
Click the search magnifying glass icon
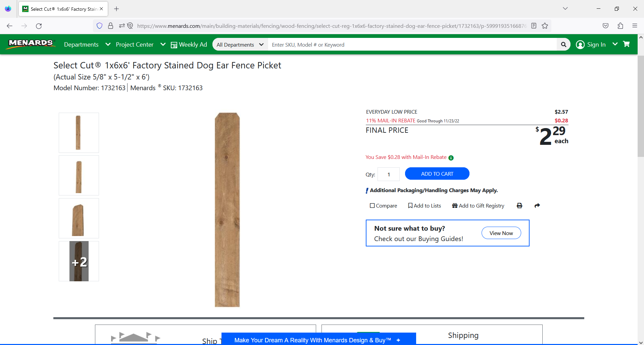pyautogui.click(x=563, y=44)
